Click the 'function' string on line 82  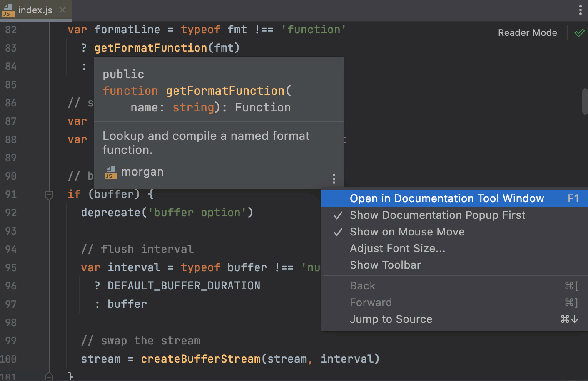coord(314,30)
